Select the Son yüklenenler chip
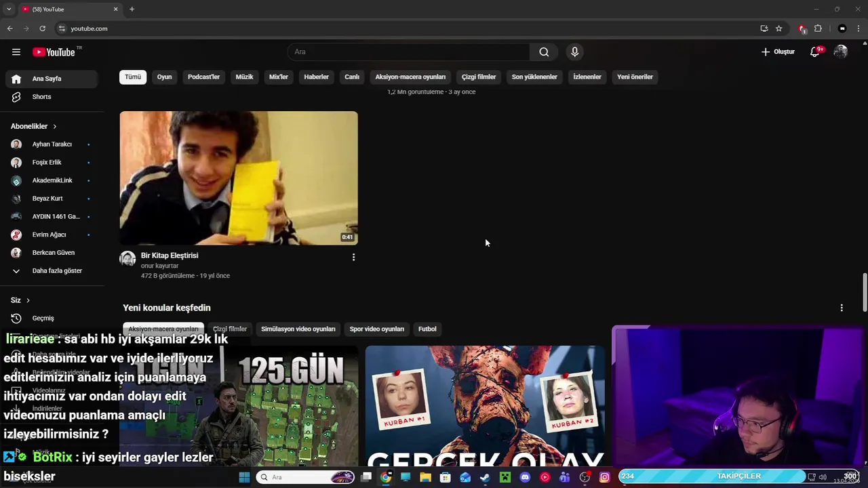Screen dimensions: 868x488 534,77
